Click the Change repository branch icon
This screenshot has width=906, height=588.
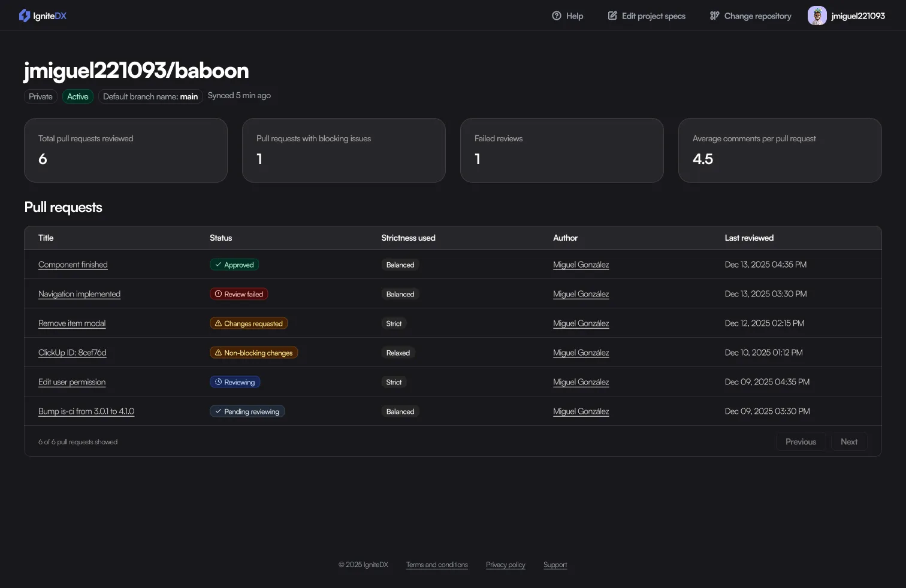714,16
